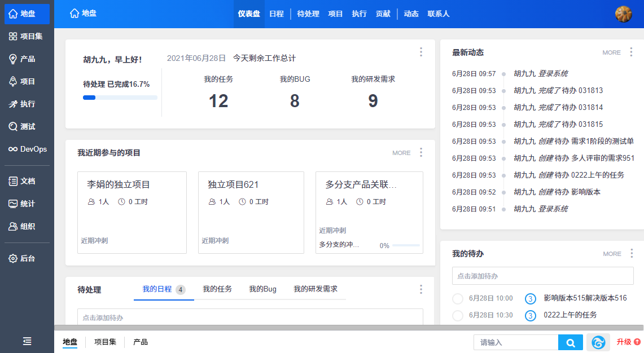Open 待处理 tab in top navigation
Screen dimensions: 644x353
[308, 14]
